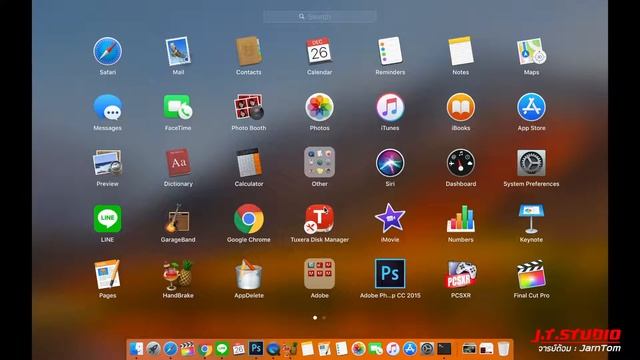Open Contacts in Launchpad
Image resolution: width=640 pixels, height=360 pixels.
[x=249, y=51]
